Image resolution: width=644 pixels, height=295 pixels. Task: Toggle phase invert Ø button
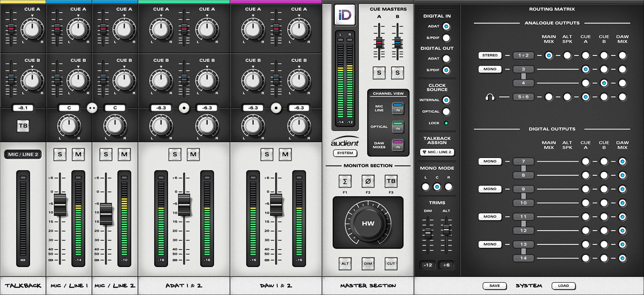tap(368, 181)
